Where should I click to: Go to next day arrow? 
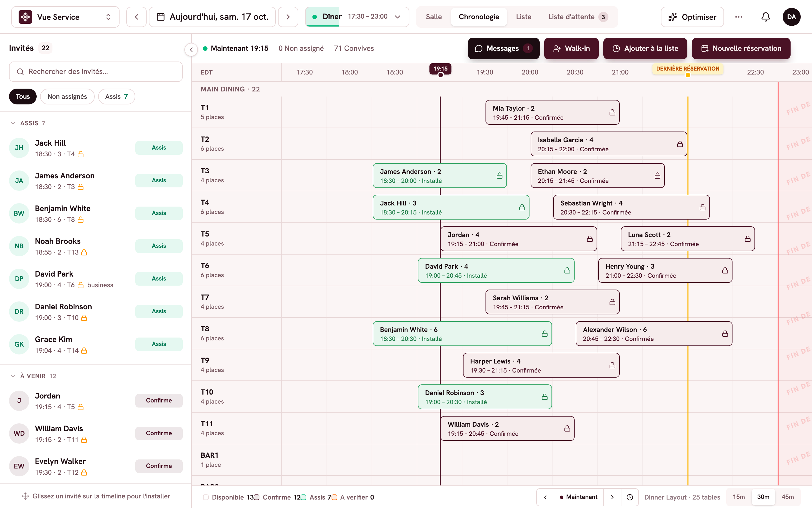coord(288,17)
